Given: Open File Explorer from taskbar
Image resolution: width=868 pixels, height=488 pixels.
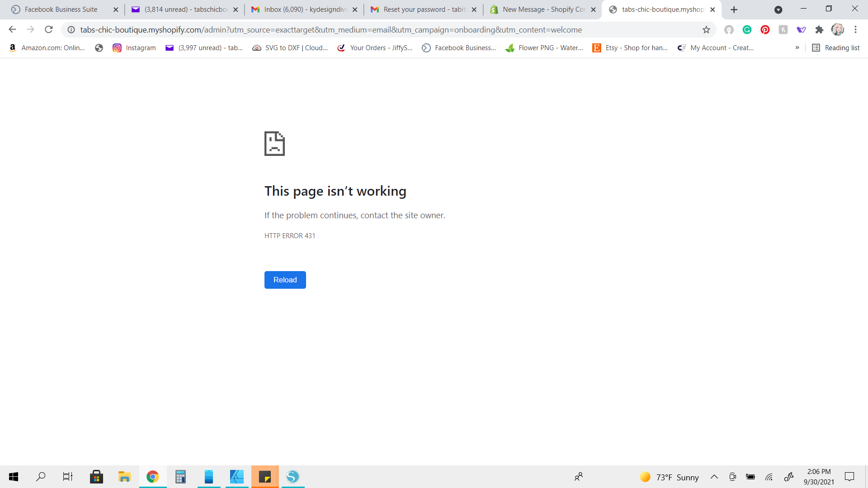Looking at the screenshot, I should point(124,477).
